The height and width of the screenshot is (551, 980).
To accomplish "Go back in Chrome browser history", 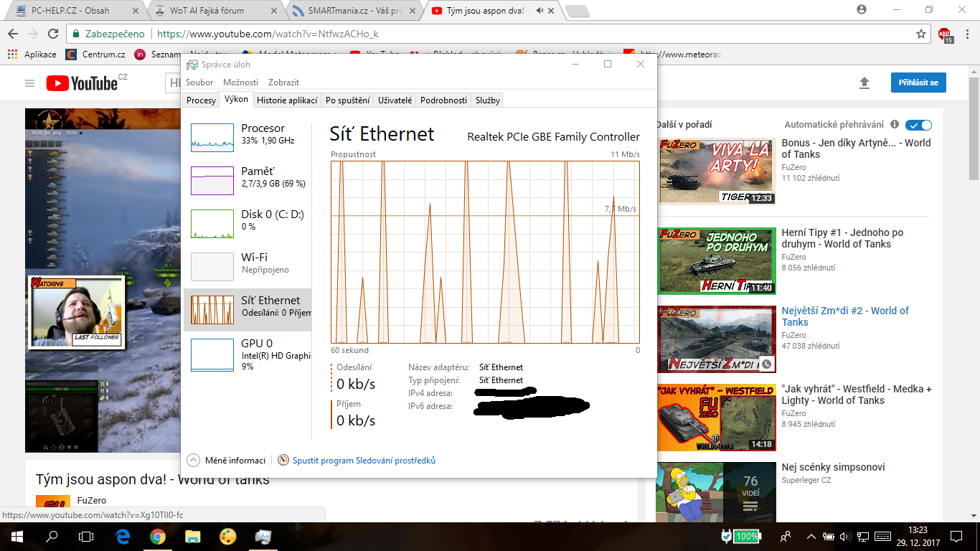I will click(12, 34).
